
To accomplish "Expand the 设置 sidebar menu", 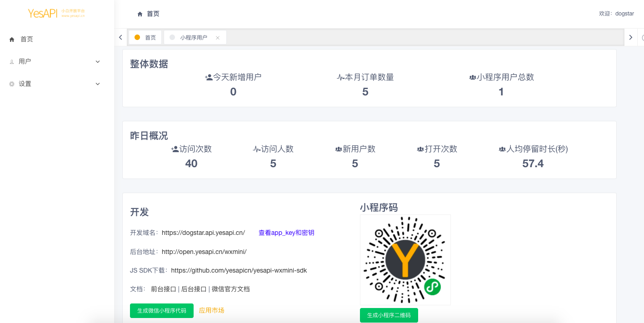I will tap(97, 84).
